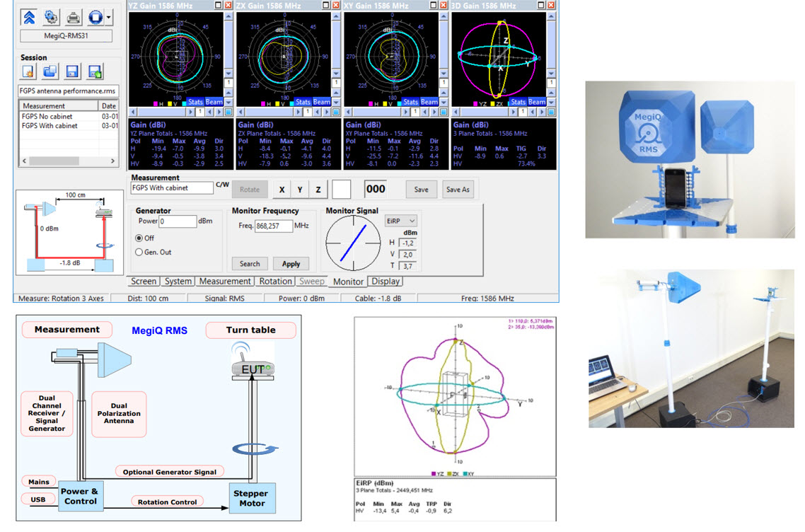Switch to the System tab

(x=178, y=282)
